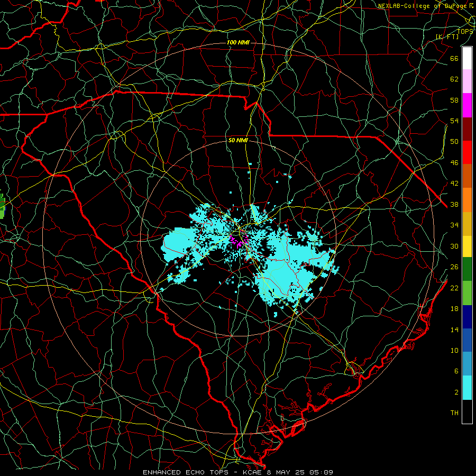Click the green echo at the left map edge
This screenshot has height=476, width=476.
point(2,207)
